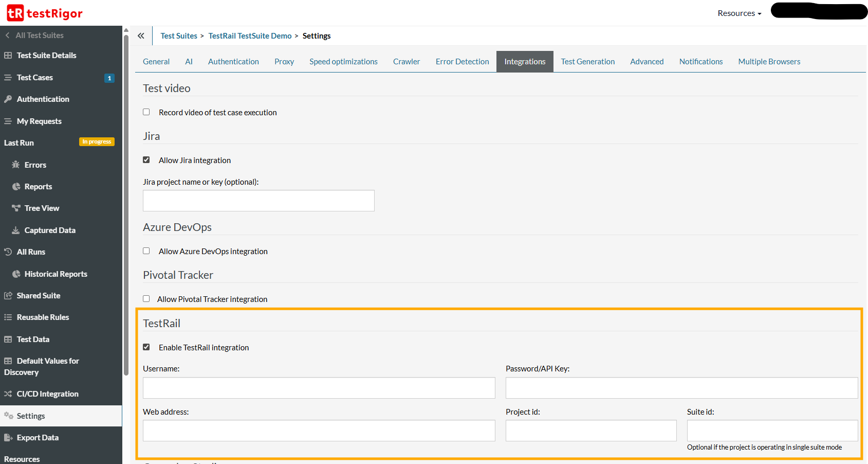868x464 pixels.
Task: Click the redacted user account button
Action: pos(819,11)
